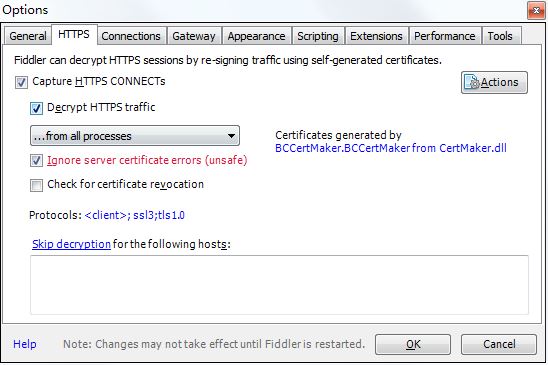View the Performance tab
Viewport: 548px width, 365px height.
pos(445,36)
